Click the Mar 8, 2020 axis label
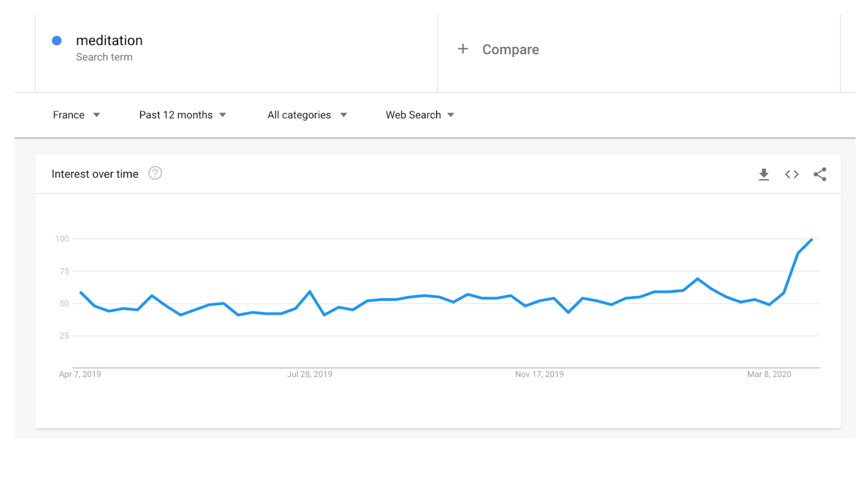The width and height of the screenshot is (868, 488). point(769,374)
